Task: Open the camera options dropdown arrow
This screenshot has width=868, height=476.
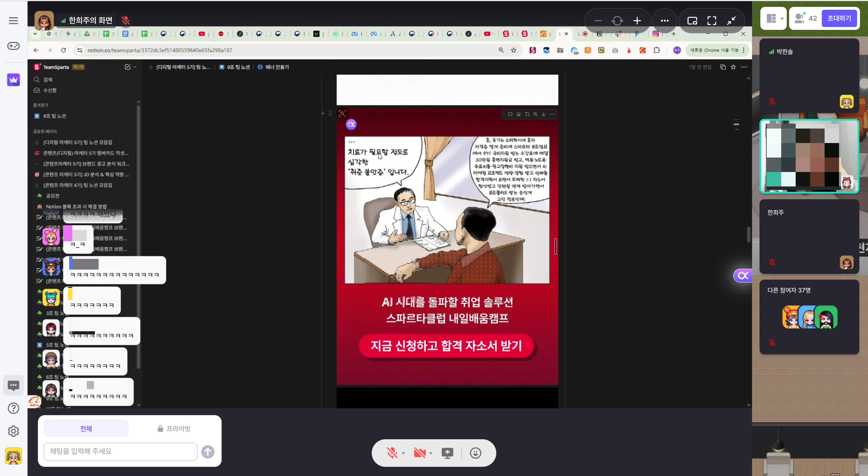Action: pyautogui.click(x=431, y=453)
